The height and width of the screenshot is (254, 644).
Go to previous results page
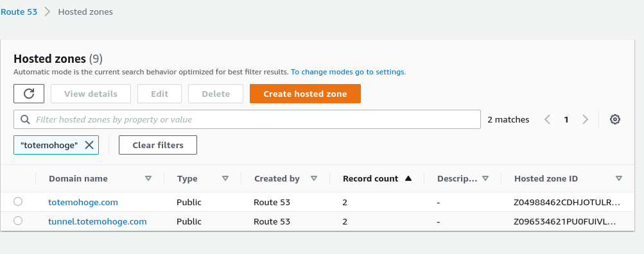(x=547, y=119)
